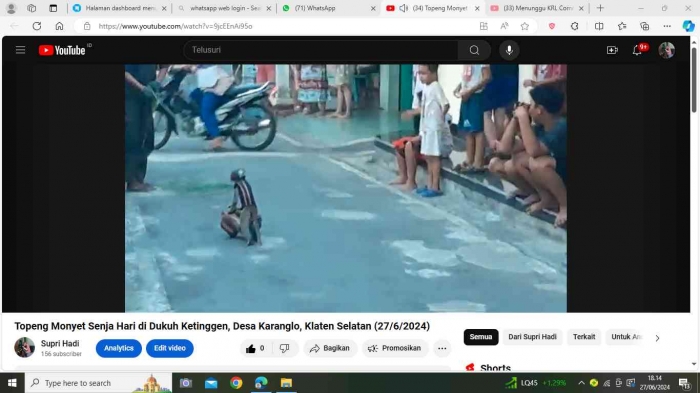Image resolution: width=700 pixels, height=393 pixels.
Task: Dislike the video with thumbs down
Action: click(284, 348)
